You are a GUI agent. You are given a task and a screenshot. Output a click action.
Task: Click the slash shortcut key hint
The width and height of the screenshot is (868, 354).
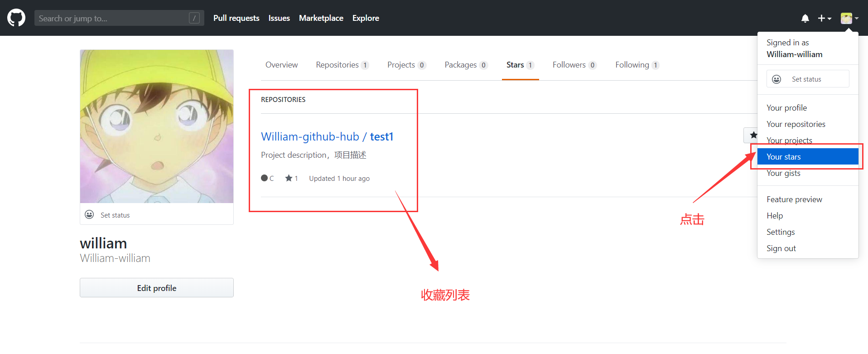194,18
